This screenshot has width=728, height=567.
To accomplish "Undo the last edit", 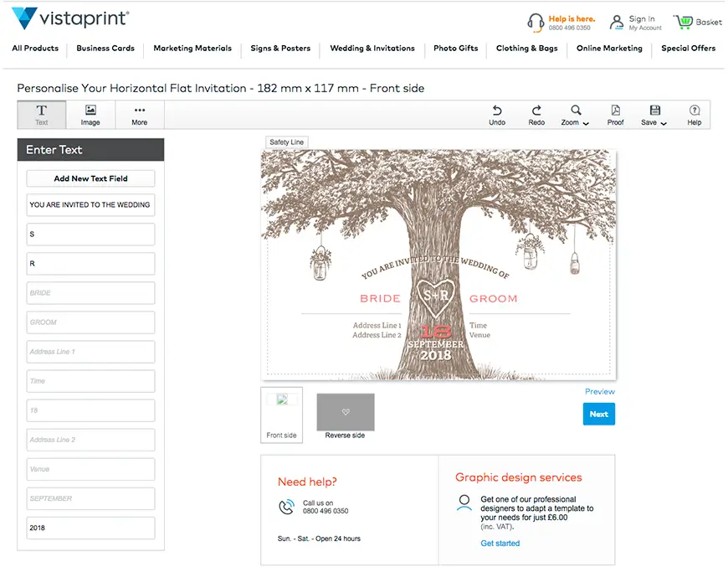I will click(x=497, y=115).
